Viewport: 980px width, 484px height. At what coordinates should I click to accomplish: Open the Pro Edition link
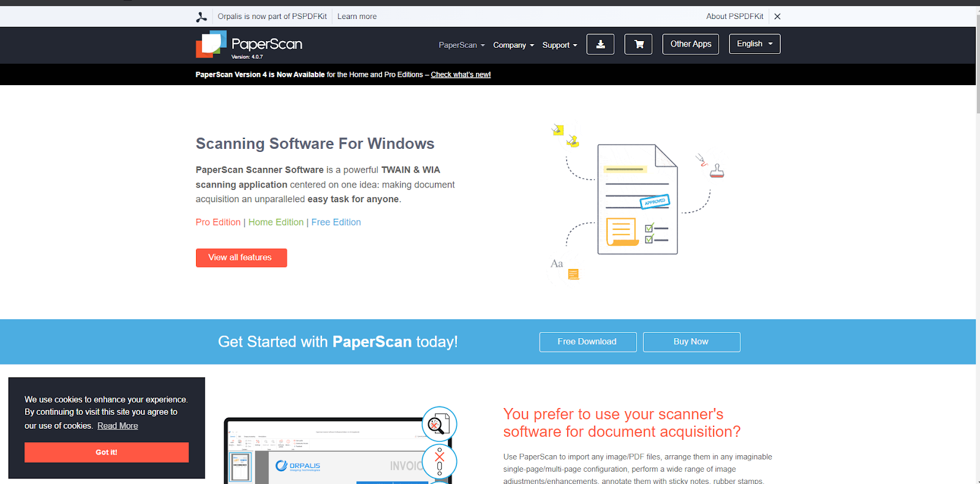click(x=218, y=222)
